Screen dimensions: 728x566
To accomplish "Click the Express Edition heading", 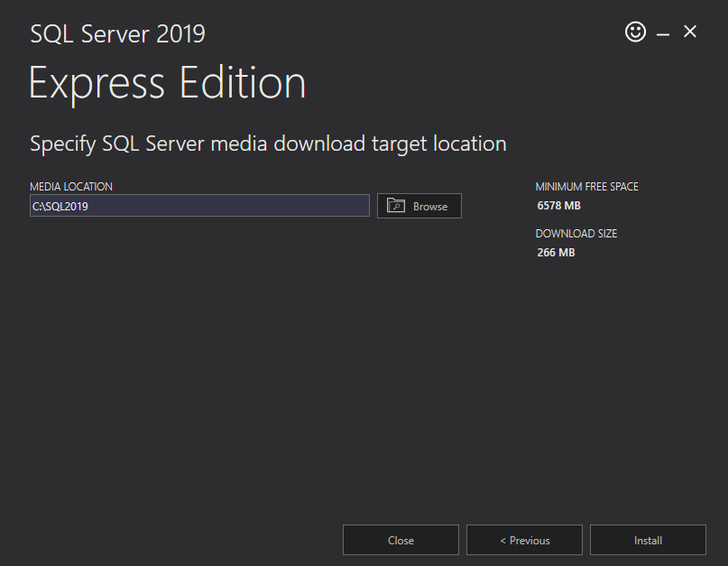I will point(167,84).
